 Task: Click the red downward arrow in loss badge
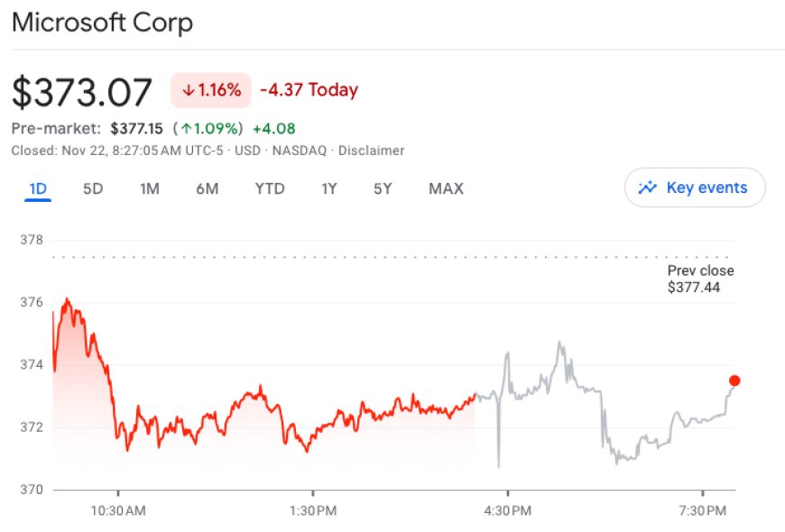188,89
